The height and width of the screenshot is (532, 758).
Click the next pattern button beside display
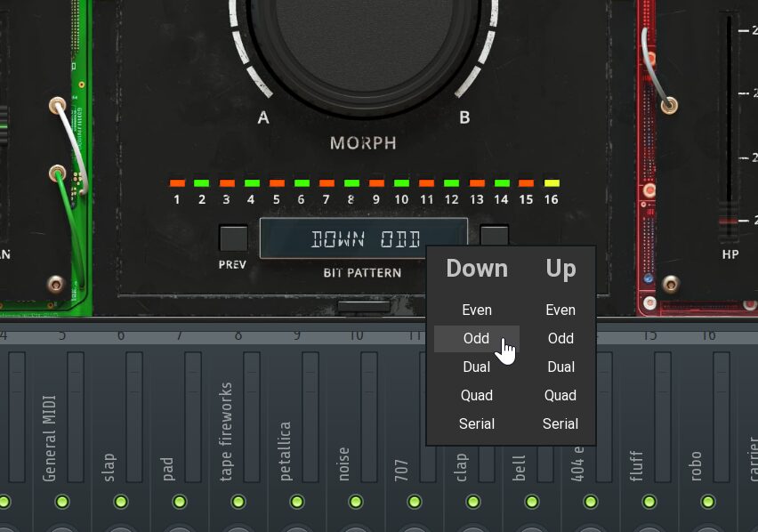pyautogui.click(x=494, y=236)
